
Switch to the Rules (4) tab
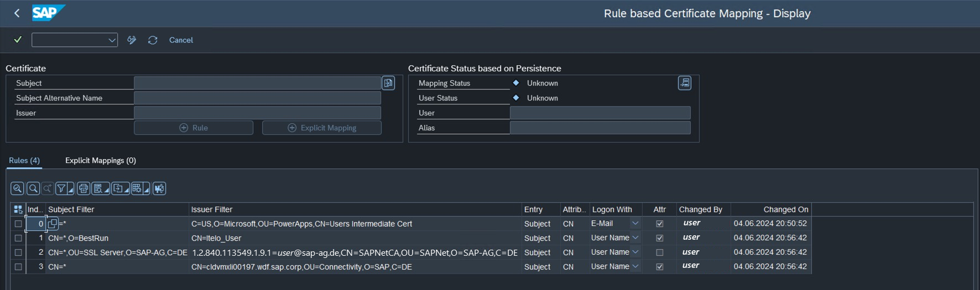pos(24,160)
